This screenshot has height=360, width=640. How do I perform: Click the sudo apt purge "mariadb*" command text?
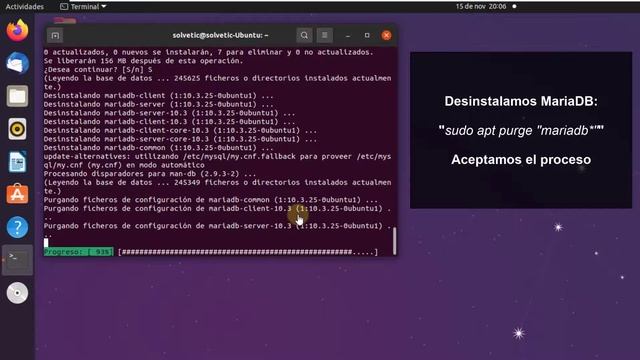[x=521, y=130]
